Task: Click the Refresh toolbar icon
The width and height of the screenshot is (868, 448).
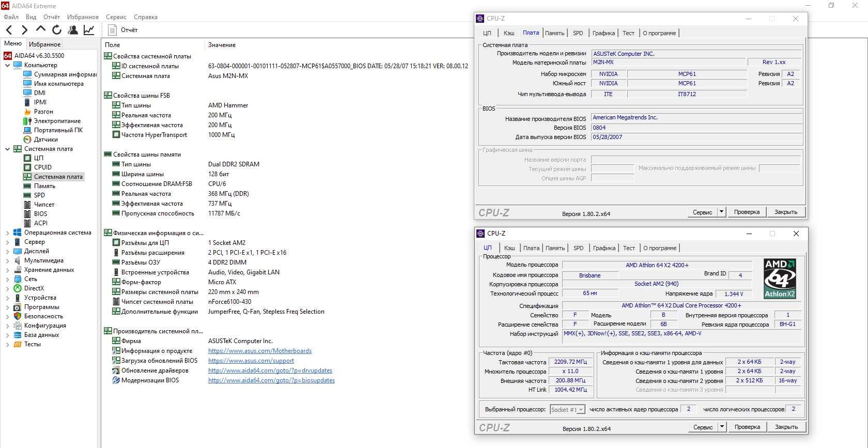Action: pyautogui.click(x=57, y=30)
